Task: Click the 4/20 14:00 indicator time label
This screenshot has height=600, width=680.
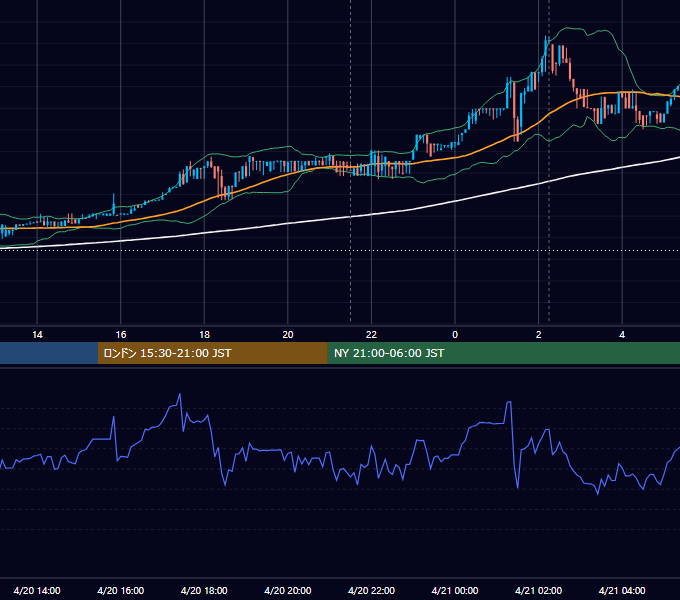Action: click(37, 590)
